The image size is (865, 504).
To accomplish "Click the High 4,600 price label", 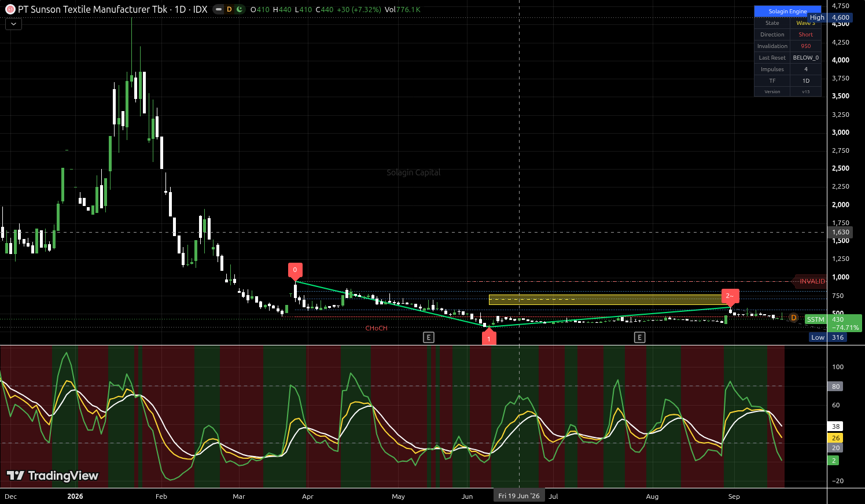I will coord(829,18).
